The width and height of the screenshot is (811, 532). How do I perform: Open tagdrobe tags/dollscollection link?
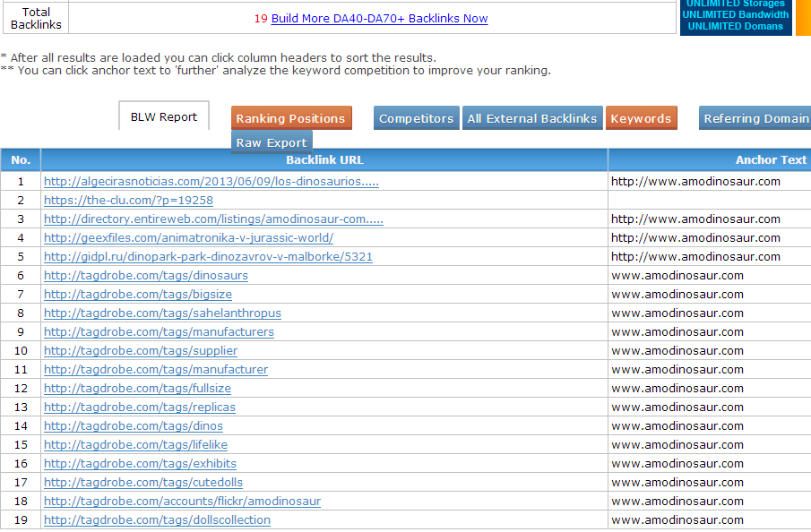157,520
